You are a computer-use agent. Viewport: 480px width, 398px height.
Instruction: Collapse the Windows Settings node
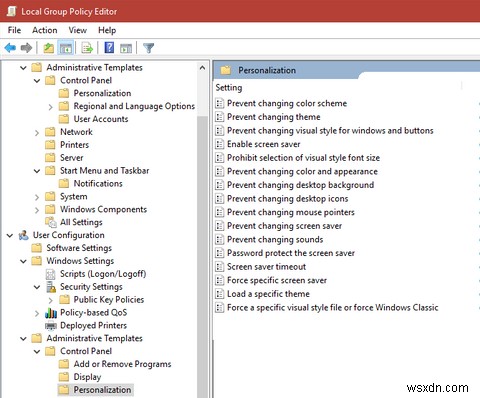23,261
